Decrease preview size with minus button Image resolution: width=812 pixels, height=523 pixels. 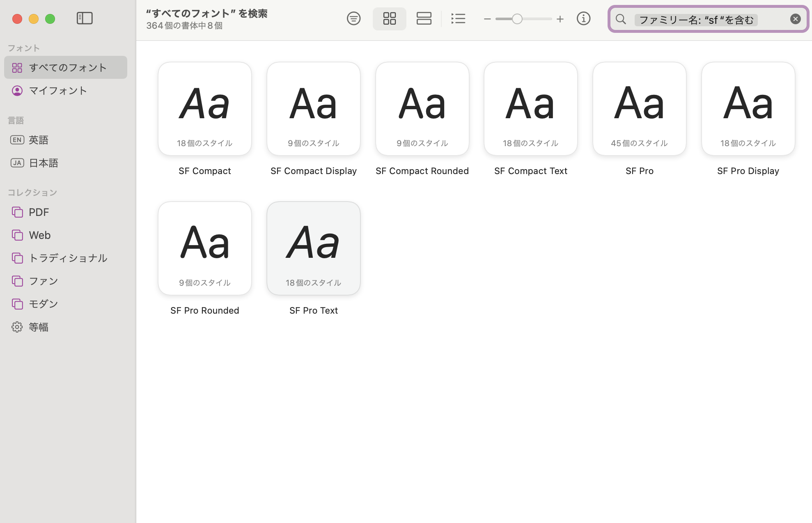(487, 19)
